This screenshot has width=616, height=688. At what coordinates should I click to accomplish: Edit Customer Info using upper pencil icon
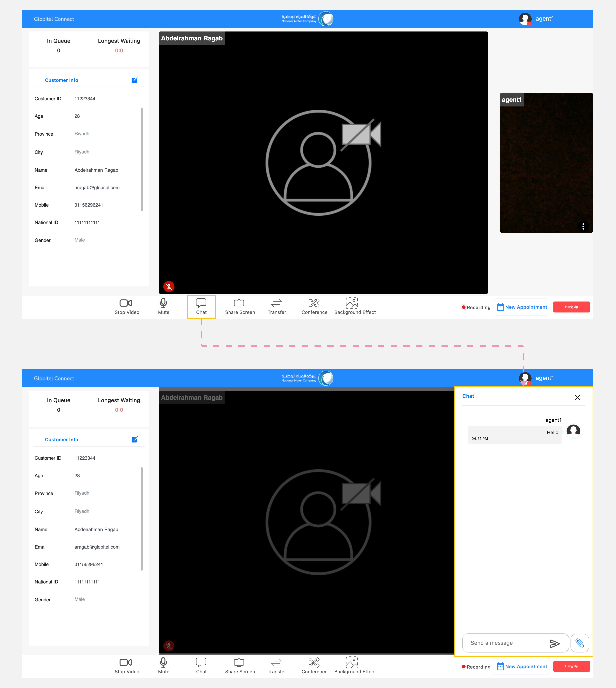point(134,80)
